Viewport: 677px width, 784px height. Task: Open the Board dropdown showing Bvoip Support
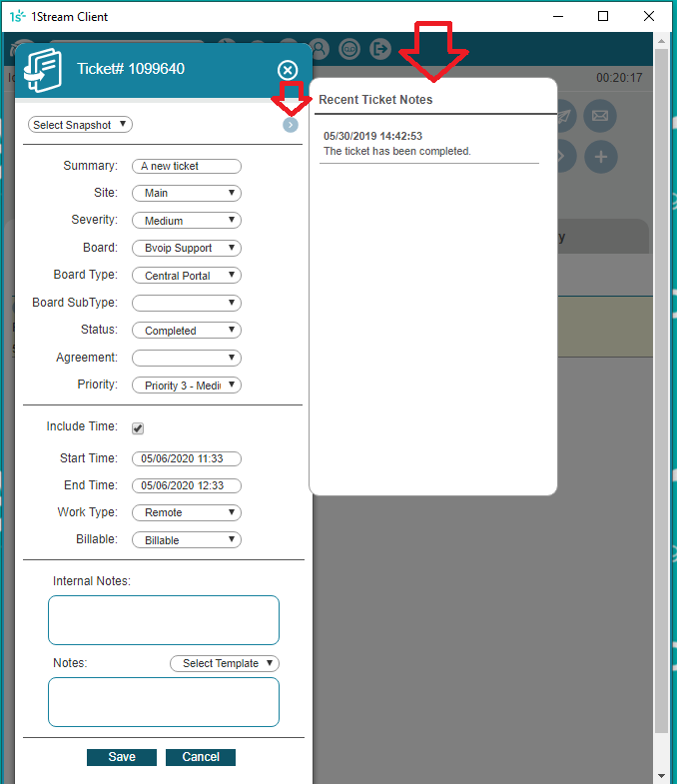(x=187, y=248)
